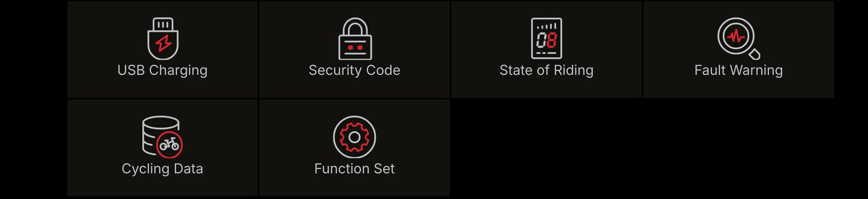Open the database Cycling Data icon

(x=162, y=137)
